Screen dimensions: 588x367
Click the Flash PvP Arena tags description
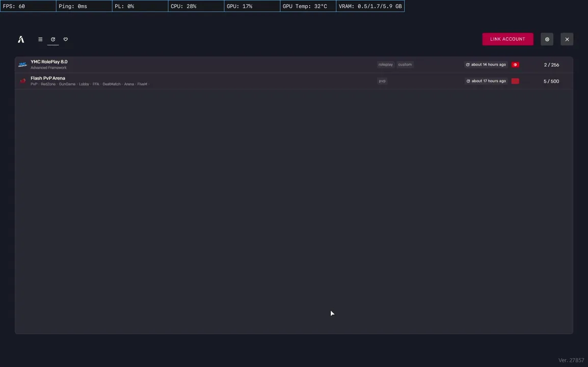[90, 85]
